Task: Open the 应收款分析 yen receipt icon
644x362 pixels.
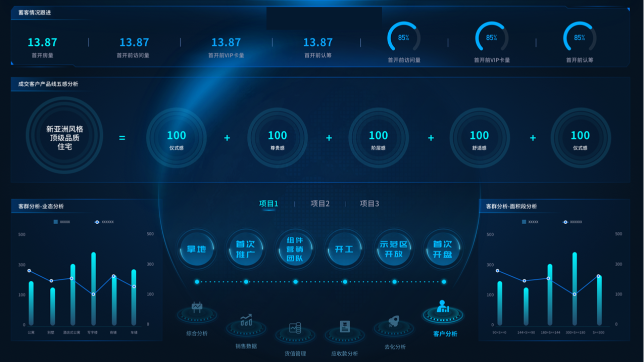Action: 345,327
